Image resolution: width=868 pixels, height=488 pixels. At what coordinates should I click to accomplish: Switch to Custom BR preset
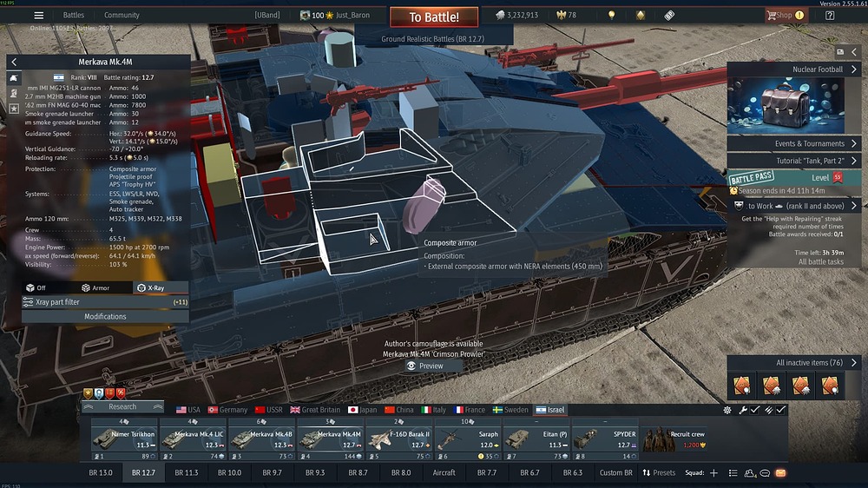(615, 472)
